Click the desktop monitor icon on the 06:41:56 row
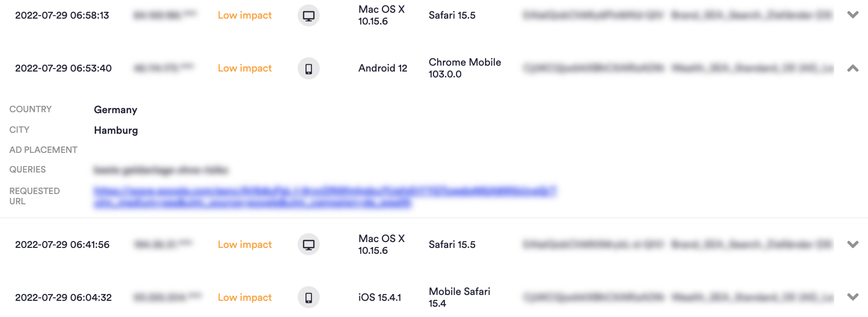The height and width of the screenshot is (317, 868). point(308,244)
